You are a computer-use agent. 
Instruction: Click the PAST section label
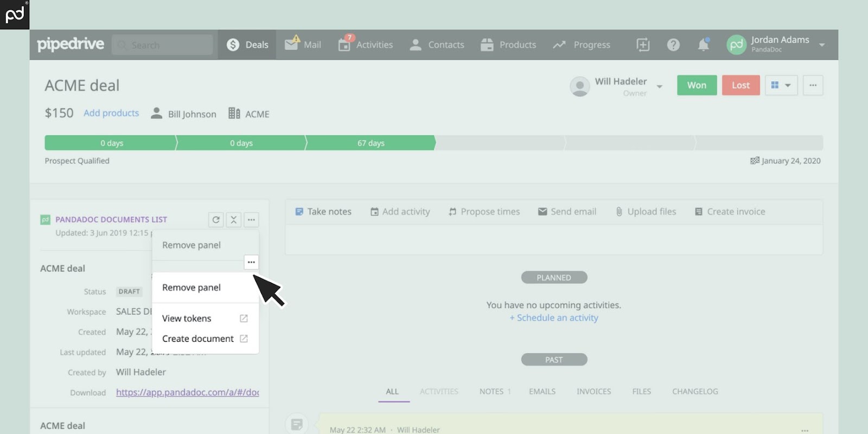click(x=554, y=360)
